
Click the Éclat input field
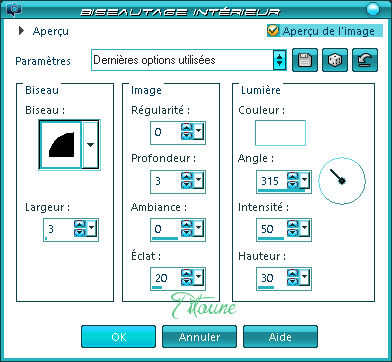point(166,278)
